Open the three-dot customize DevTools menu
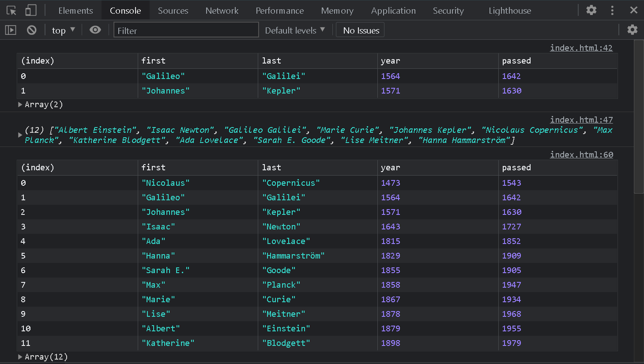This screenshot has width=644, height=364. pos(612,10)
